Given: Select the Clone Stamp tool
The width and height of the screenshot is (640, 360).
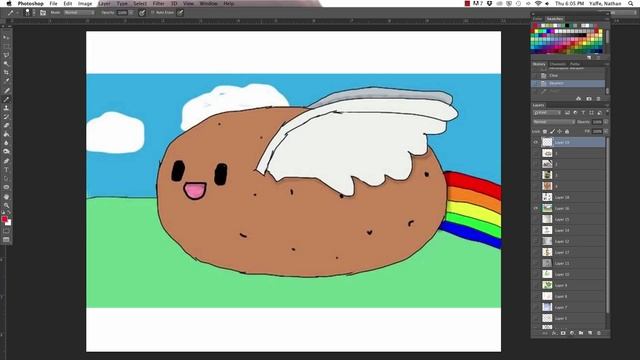Looking at the screenshot, I should (6, 108).
